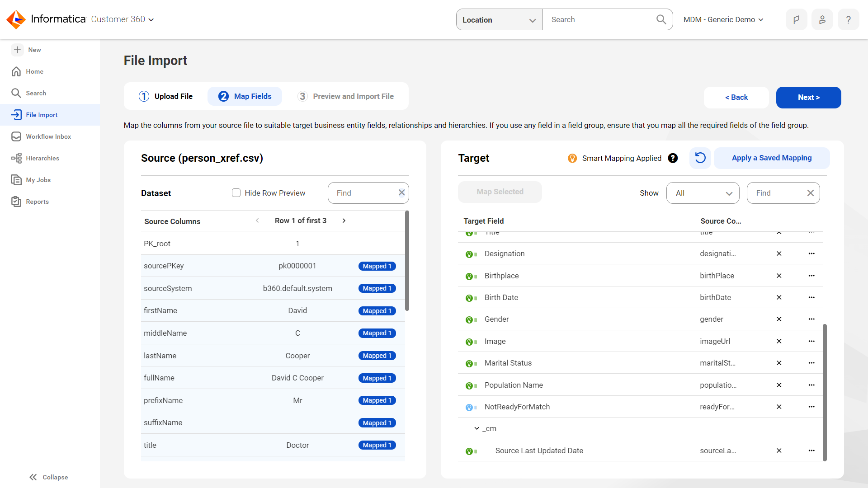The image size is (868, 488).
Task: Click the reset mapping rotation icon
Action: tap(700, 157)
